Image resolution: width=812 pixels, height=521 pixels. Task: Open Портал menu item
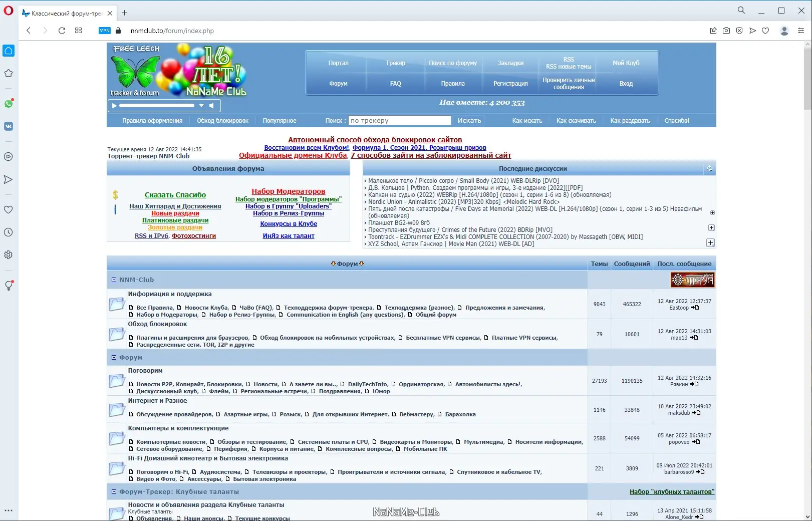point(338,63)
